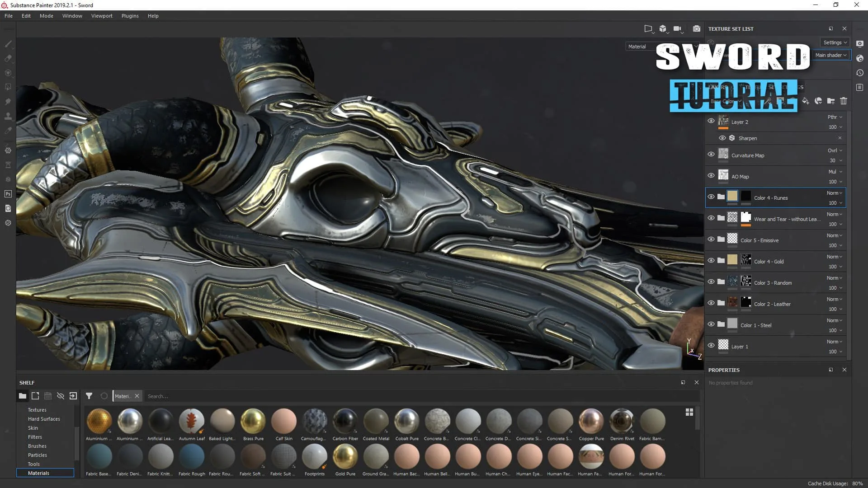Screen dimensions: 868x488
Task: Select the Gold Pure material thumbnail
Action: pyautogui.click(x=345, y=456)
